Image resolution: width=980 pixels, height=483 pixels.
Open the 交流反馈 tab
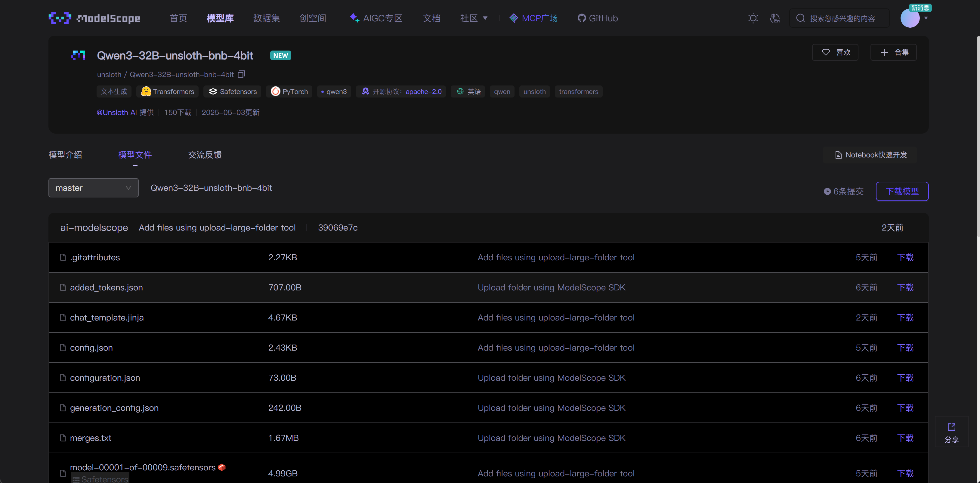204,155
